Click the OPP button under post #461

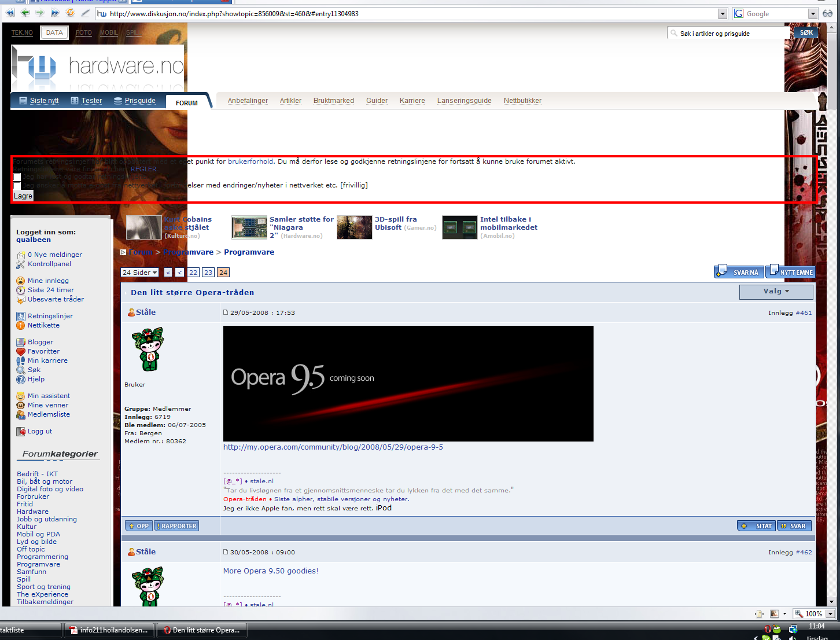coord(139,526)
